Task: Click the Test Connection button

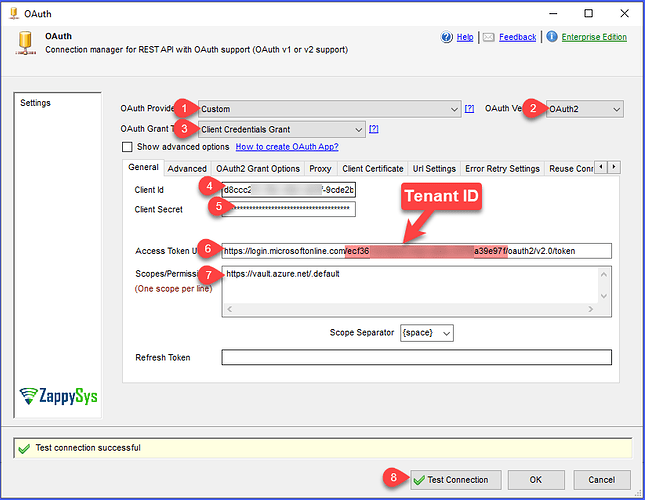Action: tap(456, 480)
